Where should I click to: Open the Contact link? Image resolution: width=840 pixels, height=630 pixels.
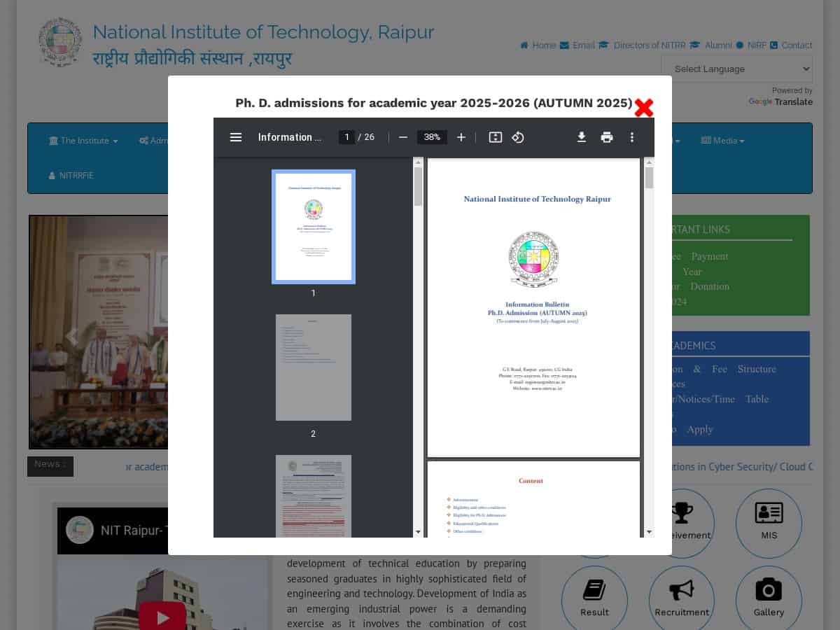click(792, 45)
